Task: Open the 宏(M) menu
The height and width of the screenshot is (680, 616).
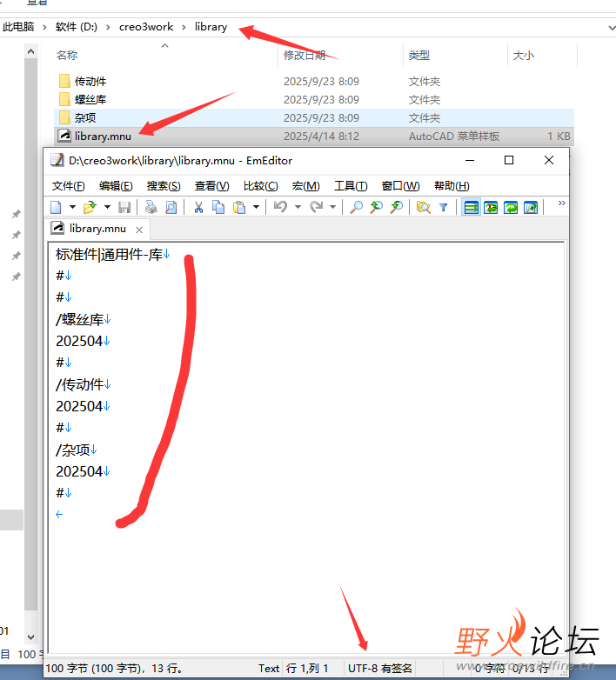Action: [x=306, y=186]
